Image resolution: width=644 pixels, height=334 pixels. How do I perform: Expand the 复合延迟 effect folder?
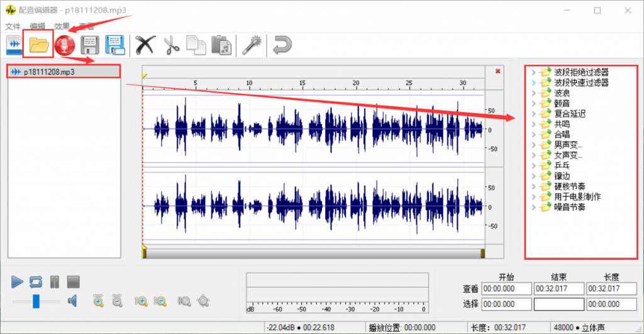pos(533,114)
